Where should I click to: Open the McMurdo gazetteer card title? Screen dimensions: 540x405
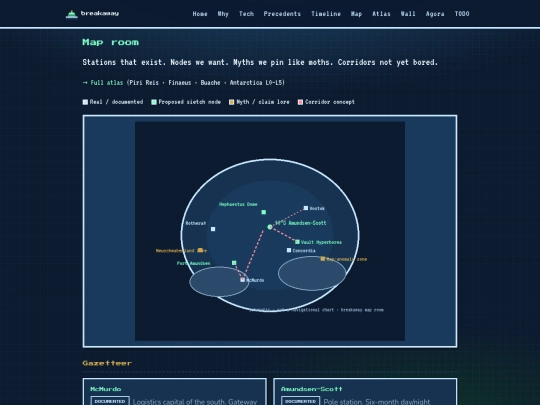click(x=105, y=389)
